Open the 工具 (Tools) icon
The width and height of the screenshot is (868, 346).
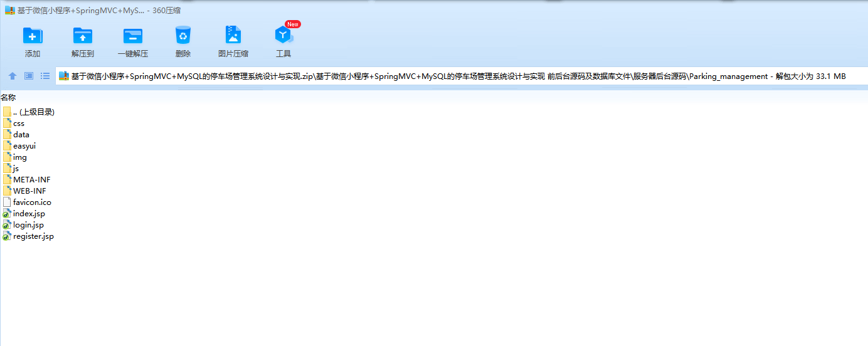click(283, 35)
